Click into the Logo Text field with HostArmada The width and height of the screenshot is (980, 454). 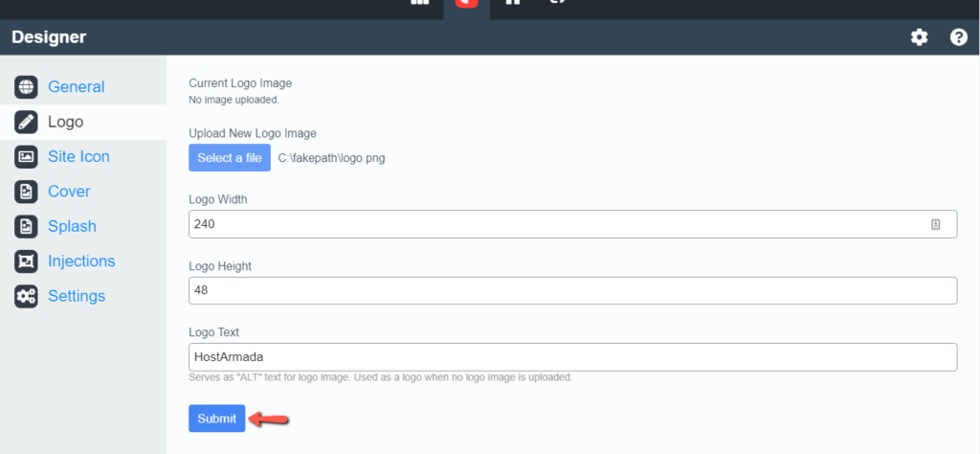click(572, 357)
